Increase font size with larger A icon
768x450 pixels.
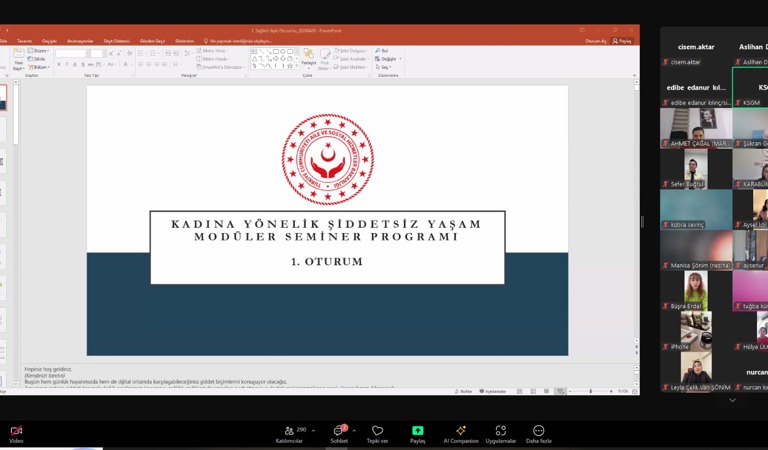click(x=111, y=53)
